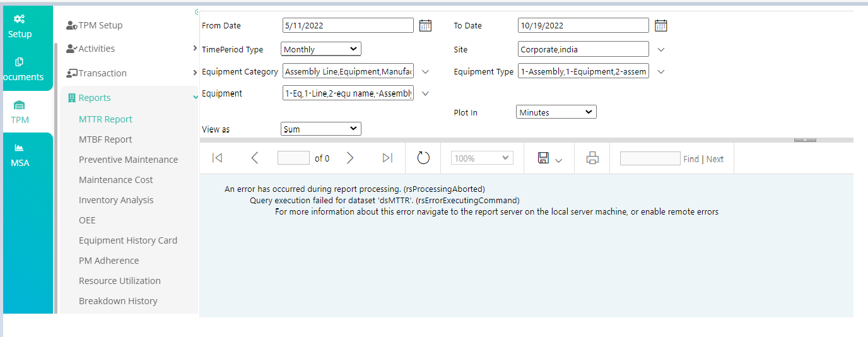
Task: Expand the Site selection chevron
Action: click(661, 49)
